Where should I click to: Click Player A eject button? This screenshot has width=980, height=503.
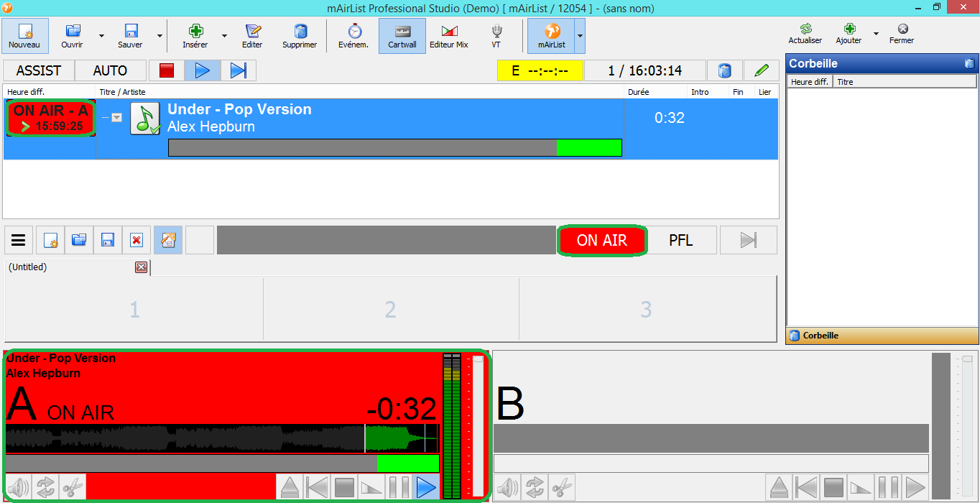[x=290, y=487]
